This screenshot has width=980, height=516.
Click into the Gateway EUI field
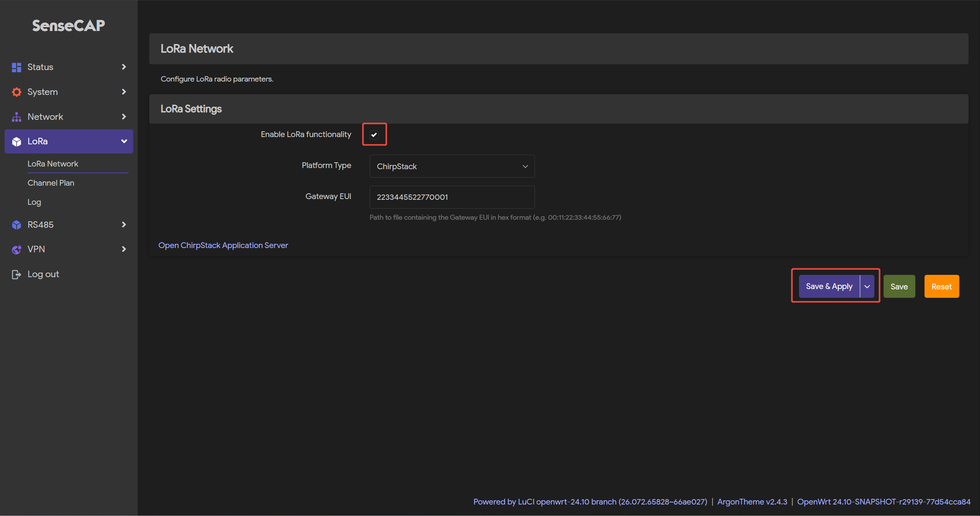click(452, 197)
